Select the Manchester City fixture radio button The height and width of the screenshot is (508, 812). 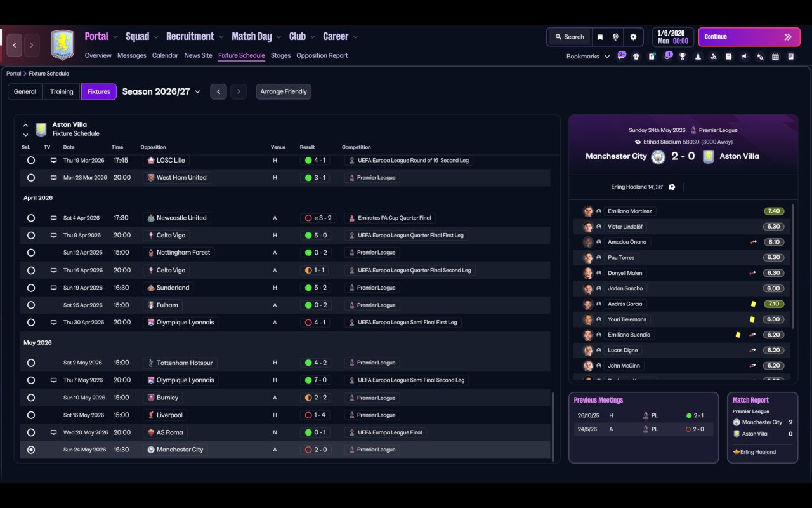(x=31, y=450)
